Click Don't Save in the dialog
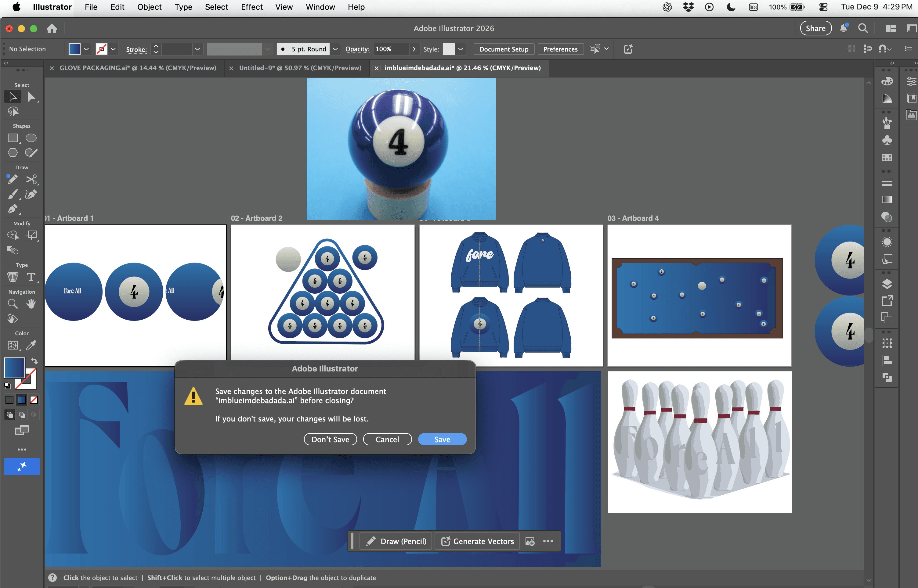 click(330, 439)
